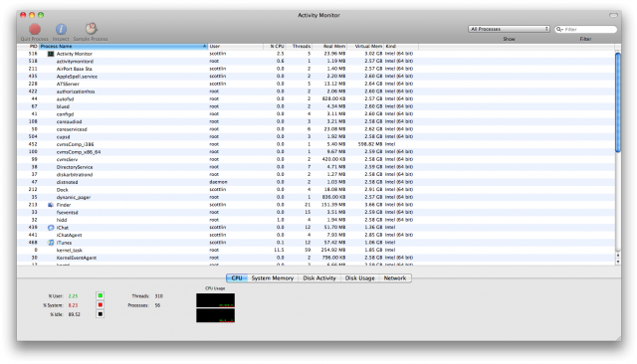Screen dimensions: 637x364
Task: Select the Disk Usage tab
Action: tap(359, 277)
